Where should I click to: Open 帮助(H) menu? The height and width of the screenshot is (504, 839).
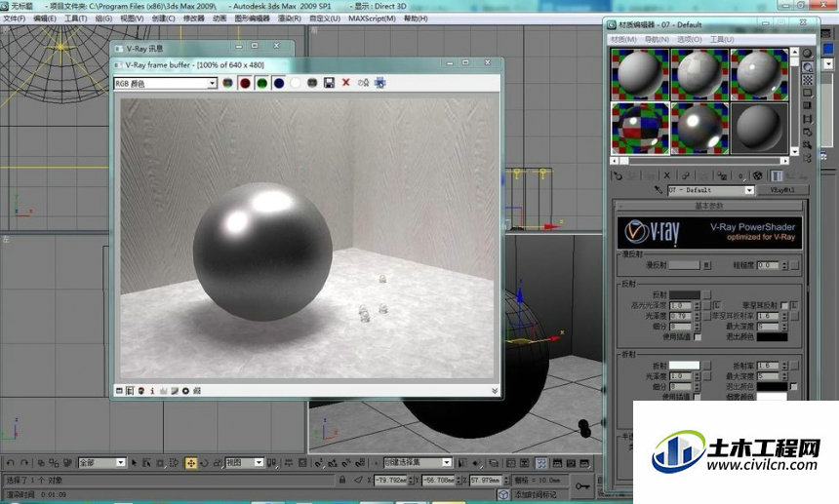pos(416,19)
